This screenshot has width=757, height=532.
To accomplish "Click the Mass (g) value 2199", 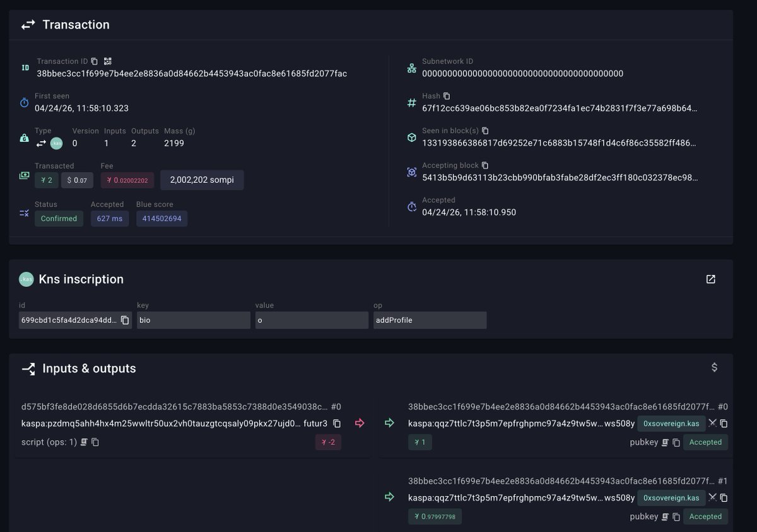I will (x=174, y=143).
